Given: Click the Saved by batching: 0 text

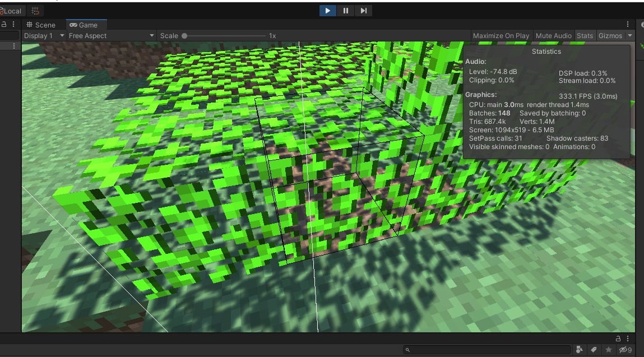Looking at the screenshot, I should coord(553,113).
